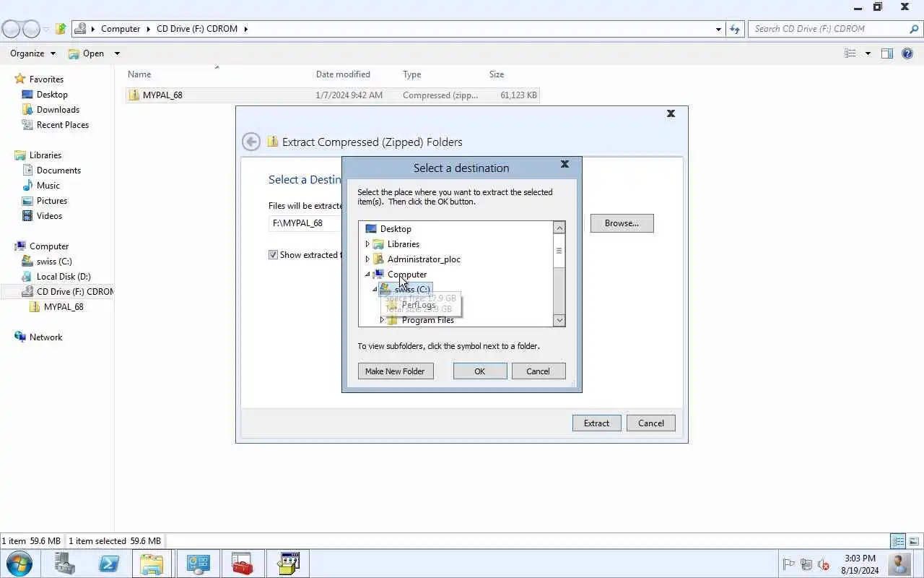Click CD Drive (F:) CDROM breadcrumb

coord(197,29)
